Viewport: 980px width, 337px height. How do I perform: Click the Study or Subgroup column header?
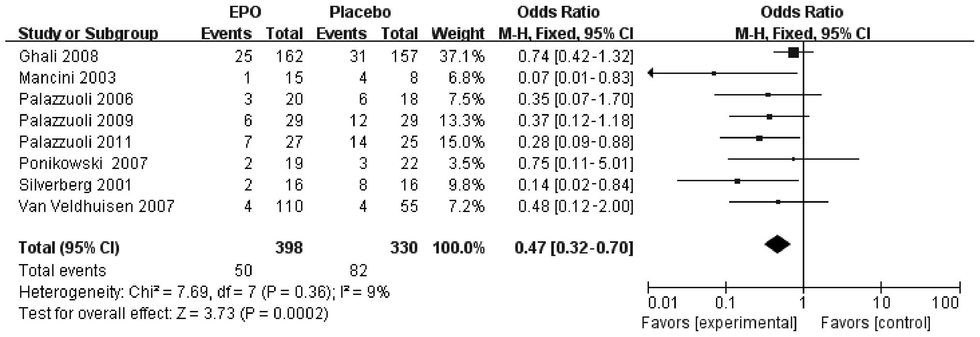88,34
